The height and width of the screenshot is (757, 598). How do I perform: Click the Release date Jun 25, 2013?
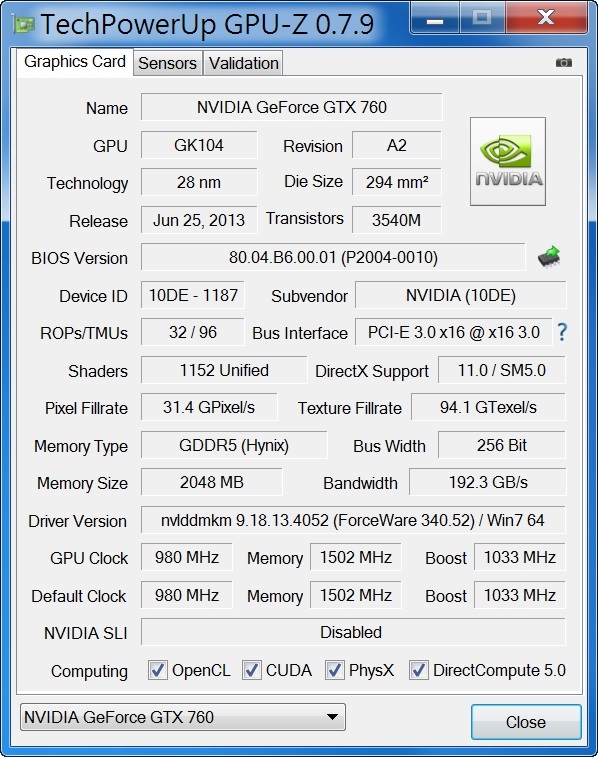point(199,220)
